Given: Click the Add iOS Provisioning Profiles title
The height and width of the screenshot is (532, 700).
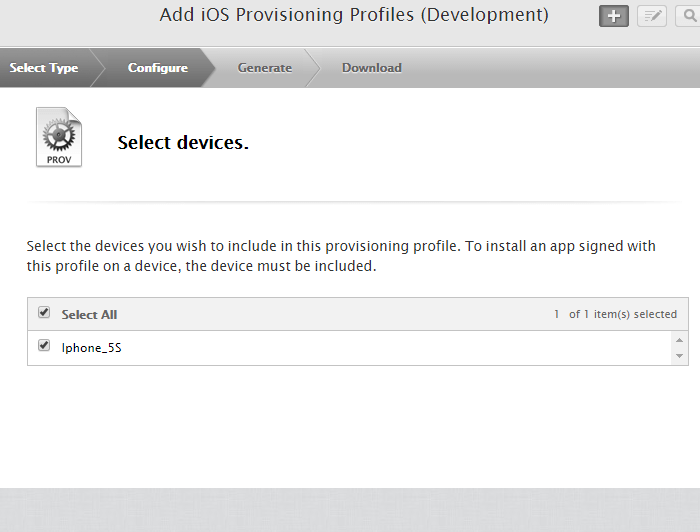Looking at the screenshot, I should tap(354, 15).
